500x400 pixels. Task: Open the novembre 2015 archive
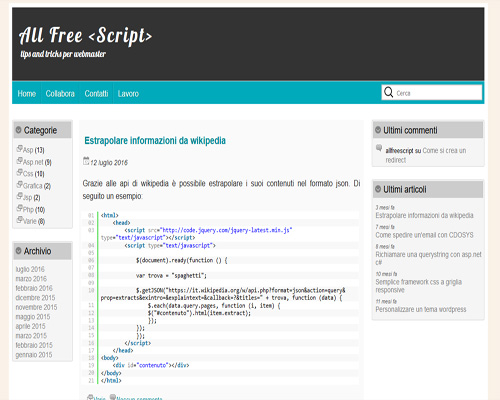(36, 307)
